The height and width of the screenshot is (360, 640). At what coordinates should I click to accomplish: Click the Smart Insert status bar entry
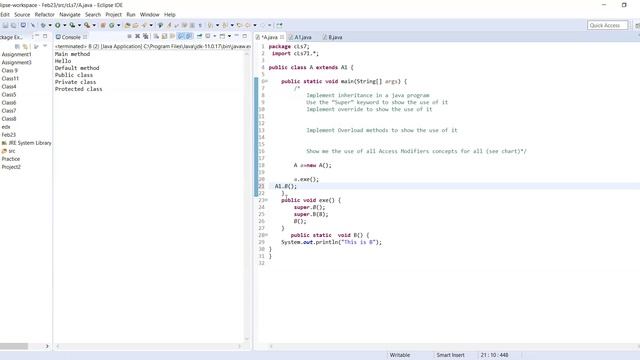pyautogui.click(x=450, y=355)
